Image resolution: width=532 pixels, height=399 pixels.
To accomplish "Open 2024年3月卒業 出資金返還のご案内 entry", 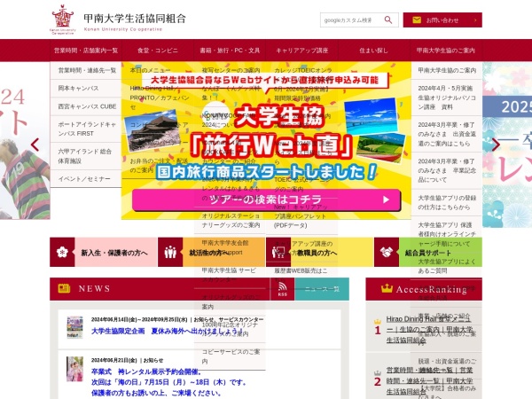I will [x=447, y=134].
